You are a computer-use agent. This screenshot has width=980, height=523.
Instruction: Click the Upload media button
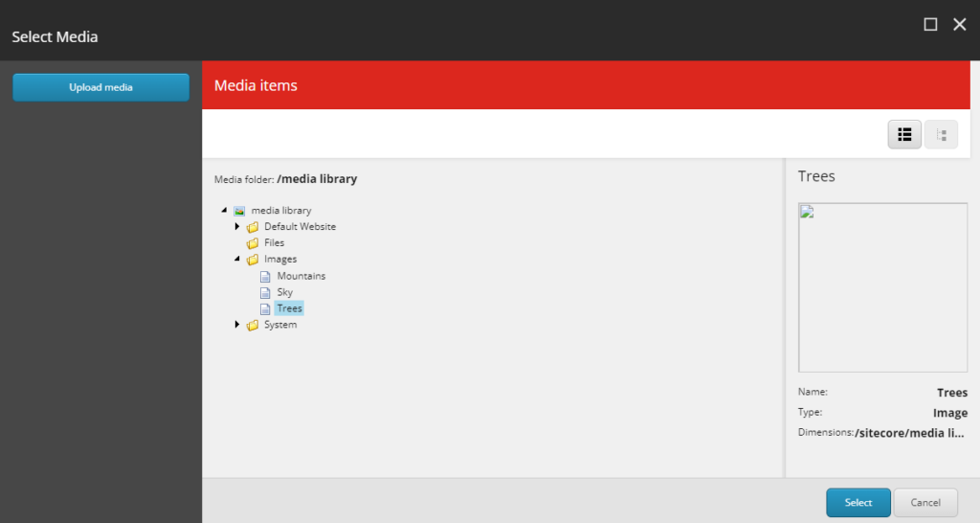click(100, 87)
